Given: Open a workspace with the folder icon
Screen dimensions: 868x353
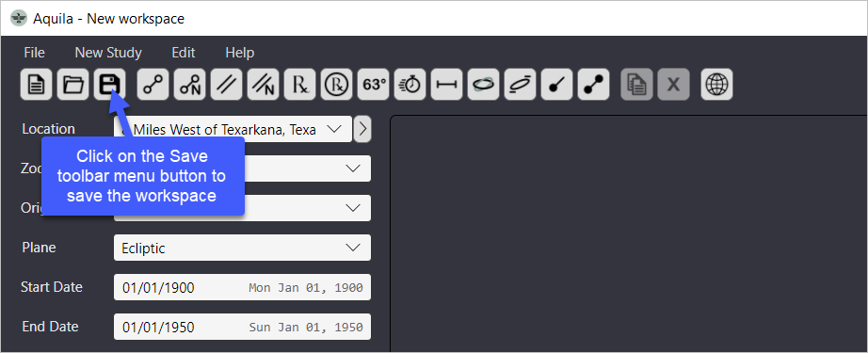Looking at the screenshot, I should tap(73, 85).
